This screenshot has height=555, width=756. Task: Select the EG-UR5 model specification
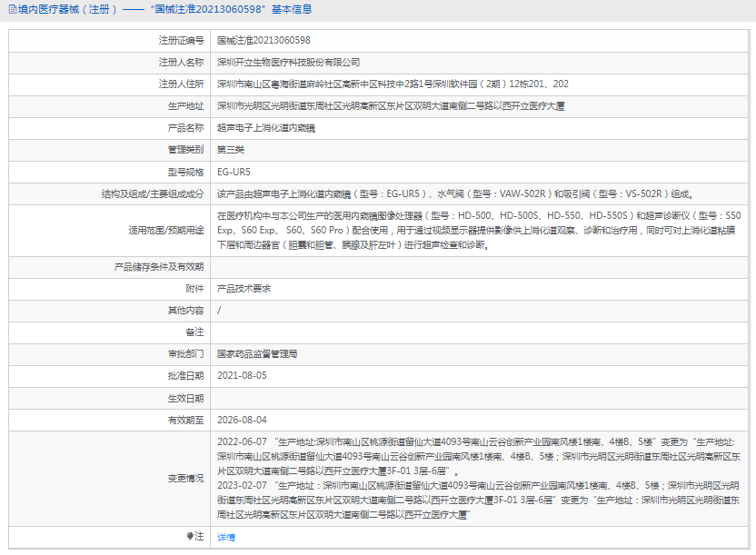point(234,172)
